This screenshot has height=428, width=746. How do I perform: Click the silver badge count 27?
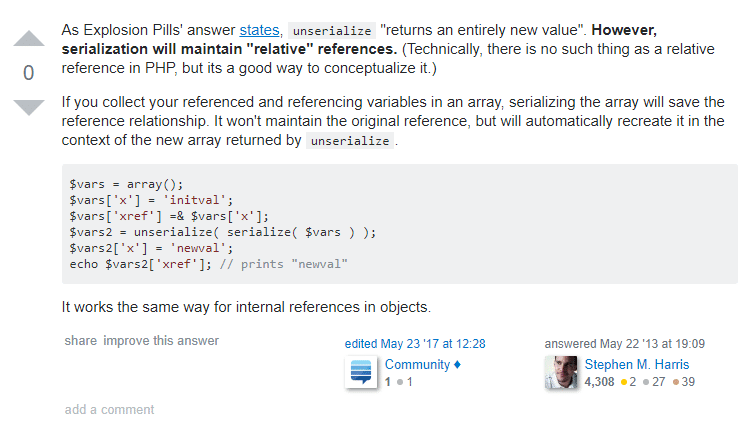coord(658,382)
